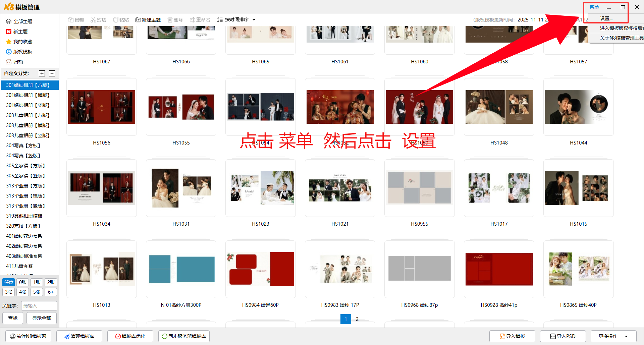Click 导入模板 button
This screenshot has height=345, width=644.
pyautogui.click(x=512, y=336)
